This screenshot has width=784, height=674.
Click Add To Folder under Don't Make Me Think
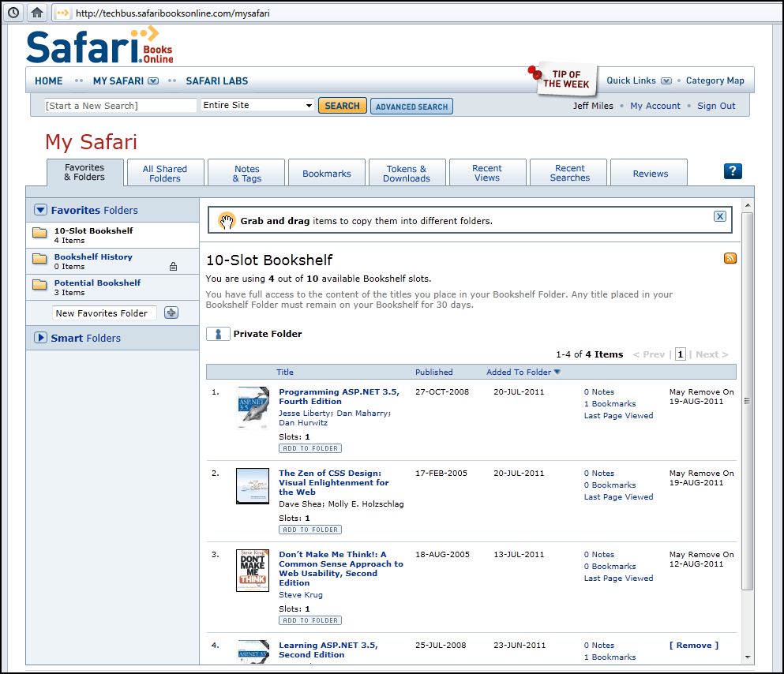point(310,620)
